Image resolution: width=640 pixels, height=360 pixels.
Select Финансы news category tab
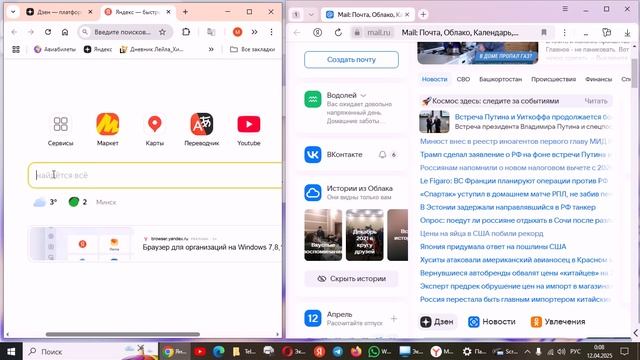point(598,79)
